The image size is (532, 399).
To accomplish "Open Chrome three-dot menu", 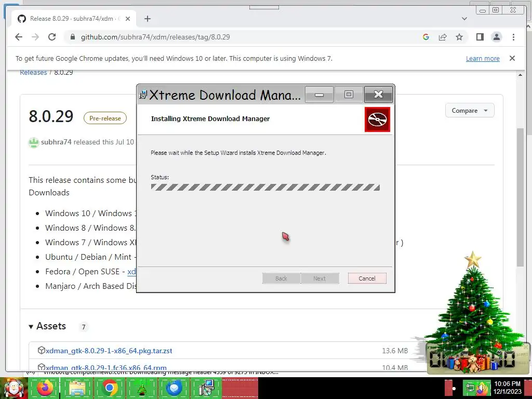I will pos(513,37).
